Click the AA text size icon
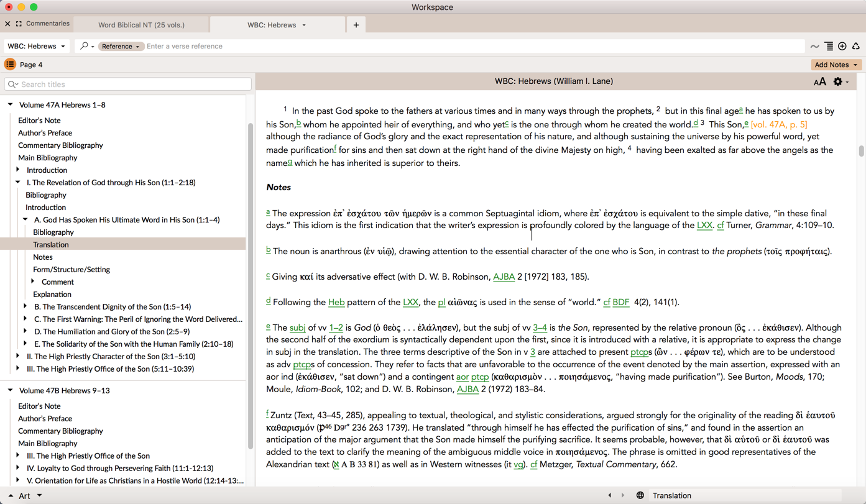The height and width of the screenshot is (504, 866). click(x=820, y=81)
